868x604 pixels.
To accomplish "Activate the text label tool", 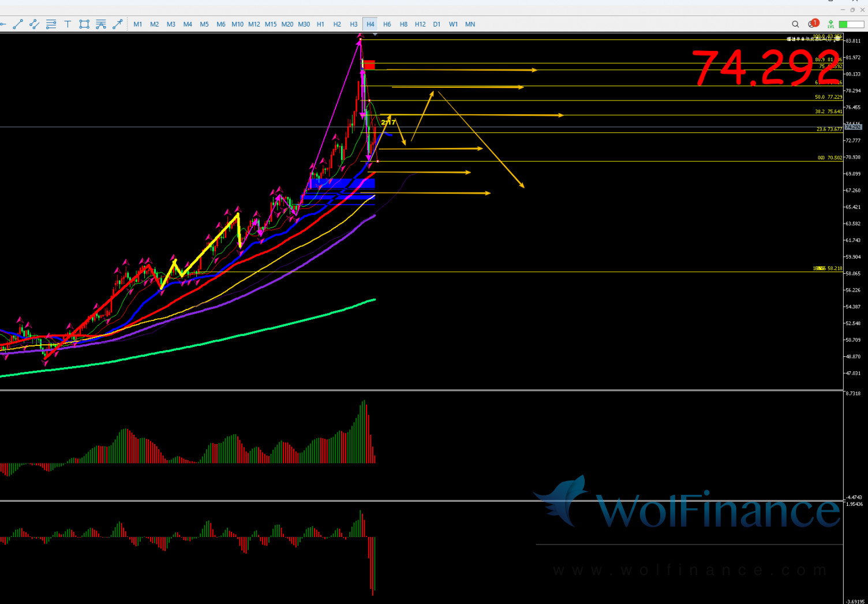I will [68, 24].
